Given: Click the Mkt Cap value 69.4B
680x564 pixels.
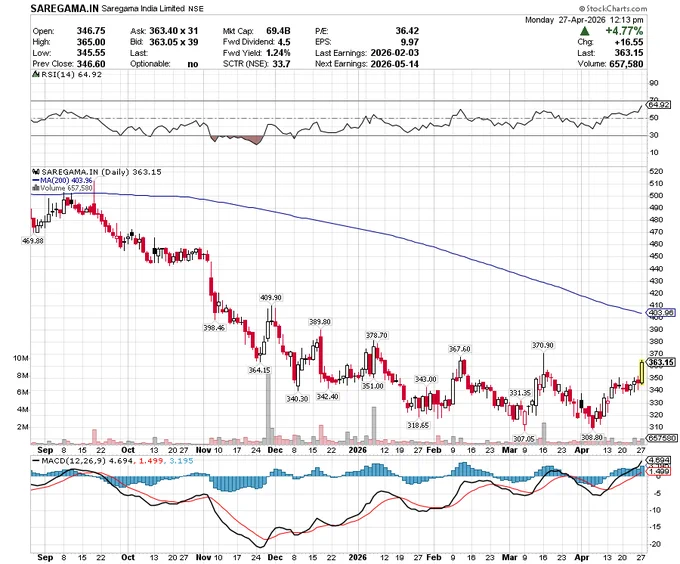Looking at the screenshot, I should (278, 31).
